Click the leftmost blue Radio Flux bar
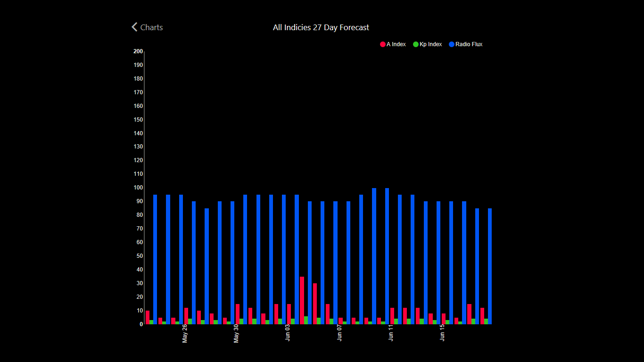The image size is (644, 362). pos(155,259)
